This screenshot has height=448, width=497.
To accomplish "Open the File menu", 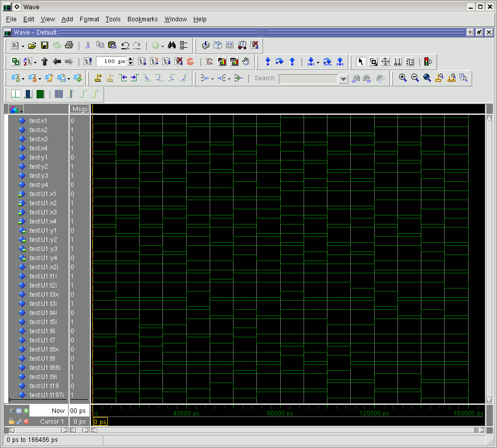I will (11, 19).
